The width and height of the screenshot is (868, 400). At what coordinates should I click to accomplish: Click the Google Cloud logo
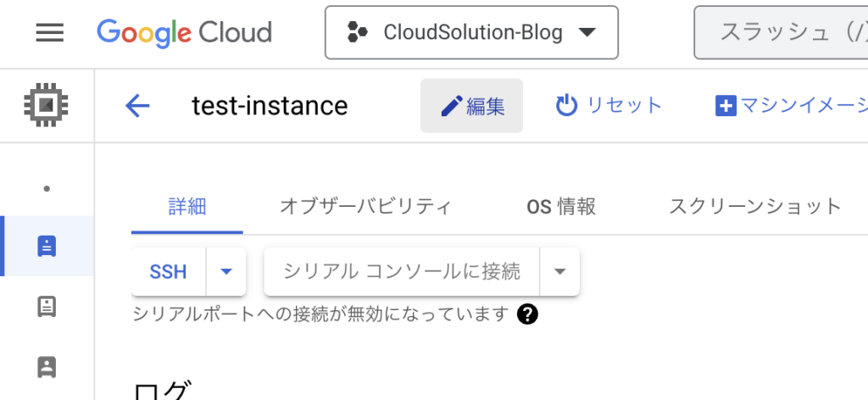click(x=184, y=33)
